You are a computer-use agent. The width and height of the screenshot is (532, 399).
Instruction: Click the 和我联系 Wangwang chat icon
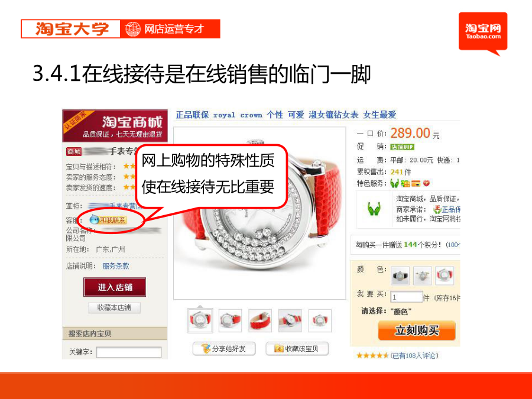pos(108,220)
